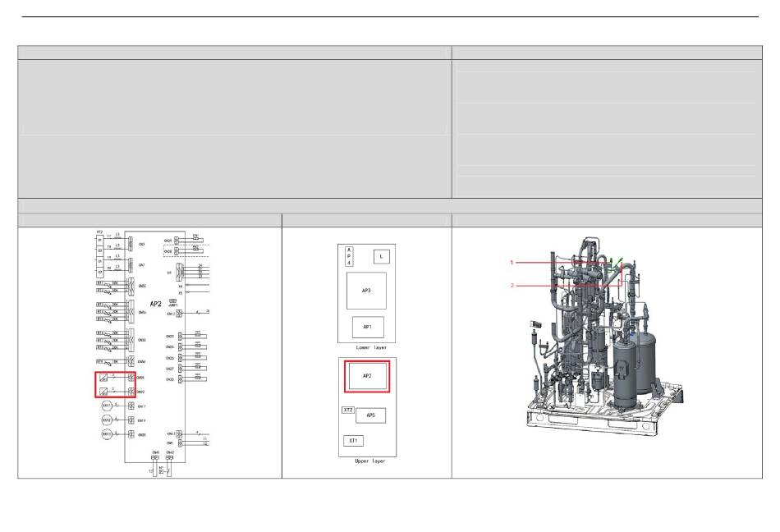Click the bottom EKV valve circle symbol

coord(107,434)
